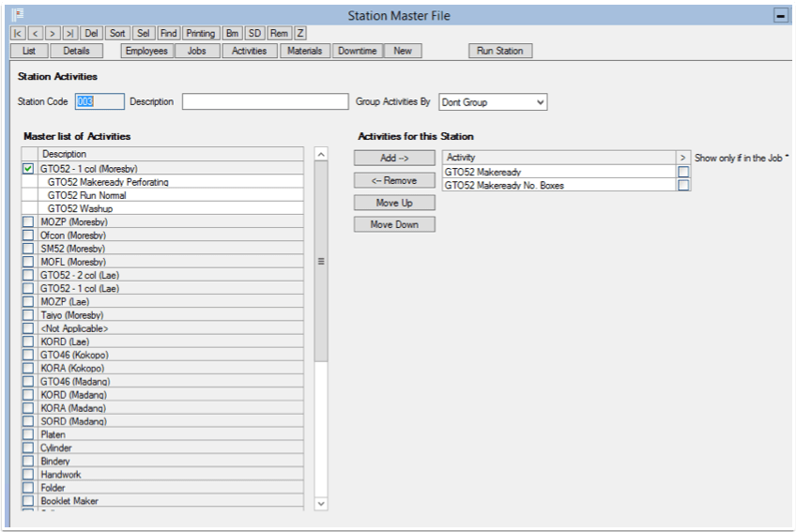Screen dimensions: 796x532
Task: Click the Move Up button
Action: point(394,203)
